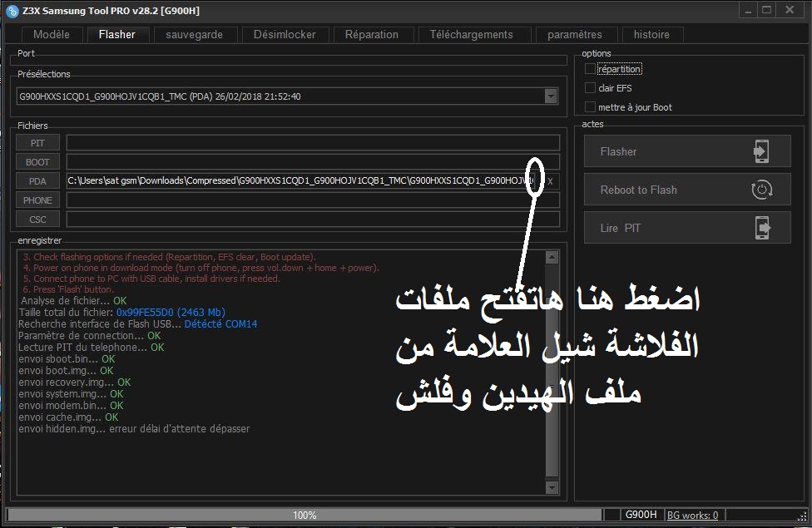Viewport: 812px width, 528px height.
Task: Click 'envoi hidden.img' error log line
Action: (x=134, y=428)
